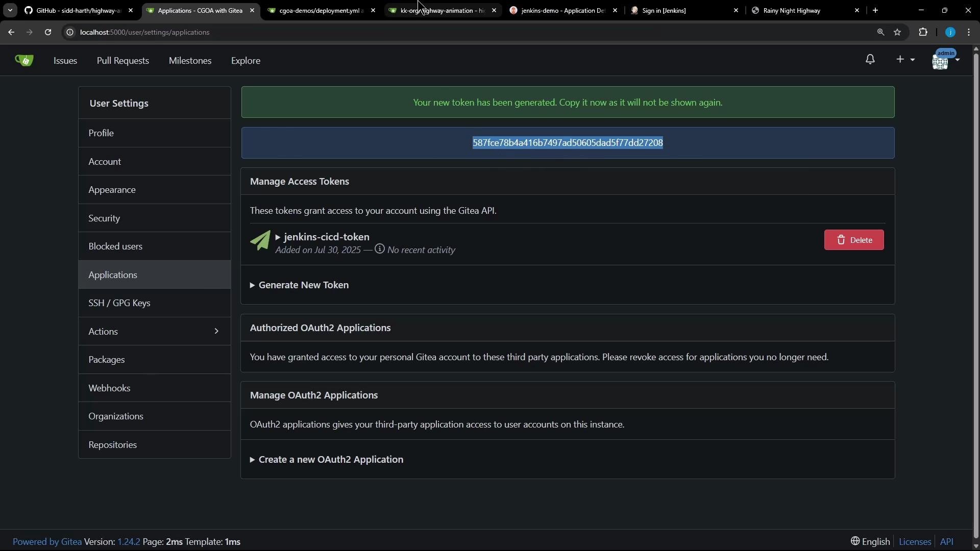This screenshot has width=980, height=551.
Task: Close the Rainy Night Highway tab
Action: click(857, 10)
